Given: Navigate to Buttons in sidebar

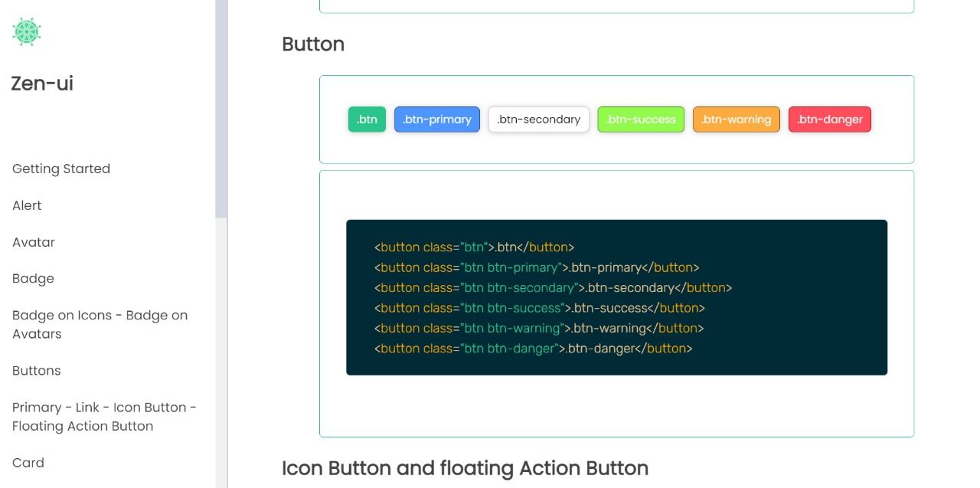Looking at the screenshot, I should coord(36,371).
